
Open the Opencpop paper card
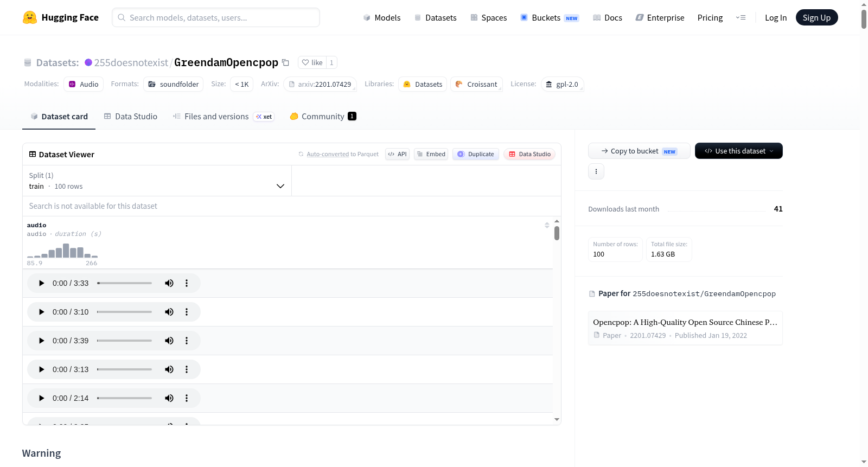click(685, 328)
